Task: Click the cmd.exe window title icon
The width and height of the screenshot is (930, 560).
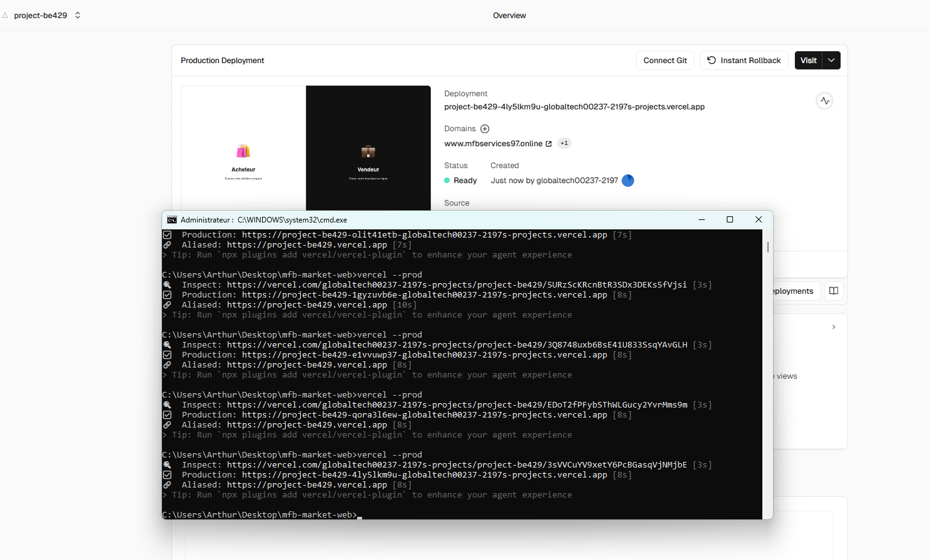Action: [x=172, y=220]
